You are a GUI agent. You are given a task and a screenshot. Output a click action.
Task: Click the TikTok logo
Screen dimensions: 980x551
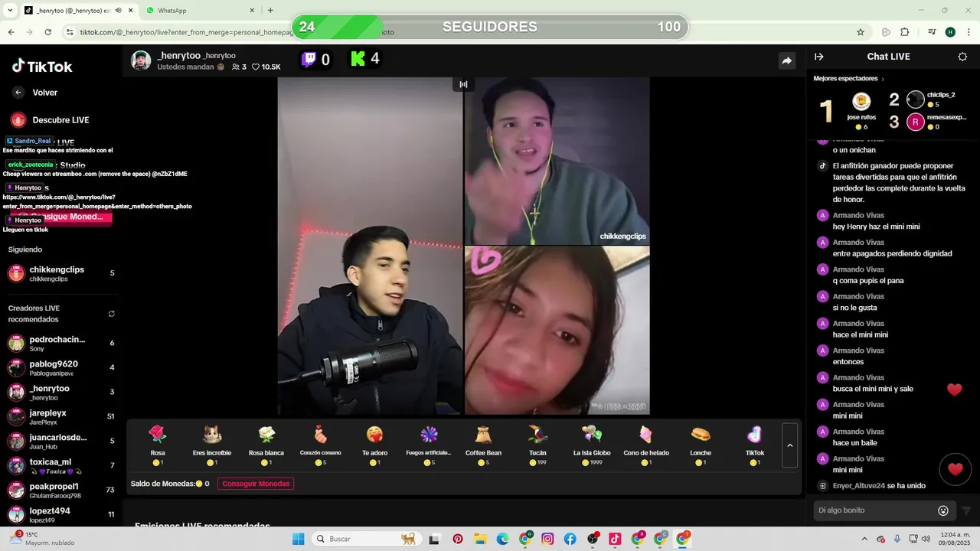42,66
